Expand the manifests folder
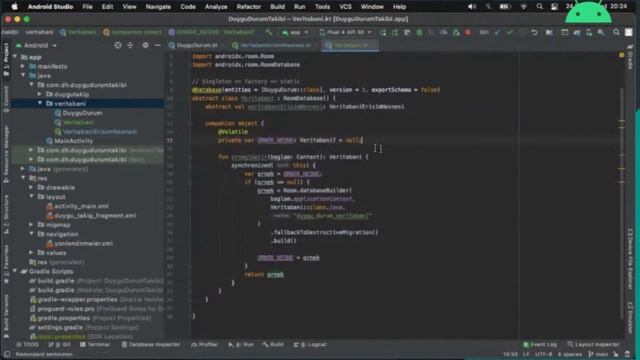The width and height of the screenshot is (640, 360). tap(23, 66)
